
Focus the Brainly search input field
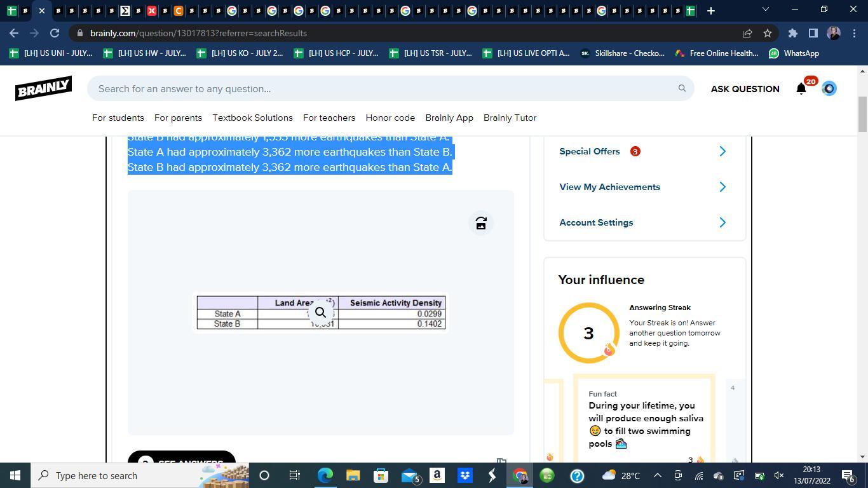pyautogui.click(x=381, y=89)
